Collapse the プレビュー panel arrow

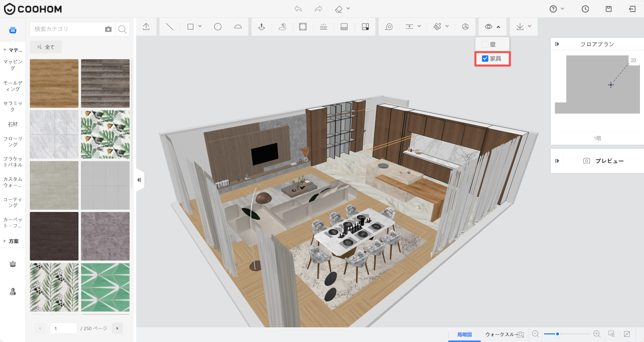(x=557, y=161)
